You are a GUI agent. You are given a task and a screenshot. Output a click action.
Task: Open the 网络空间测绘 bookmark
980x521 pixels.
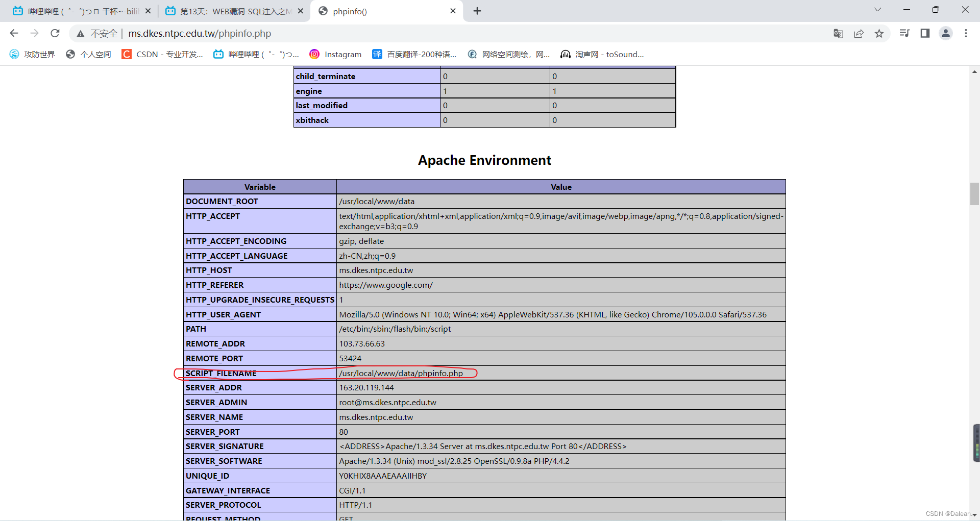[x=509, y=54]
